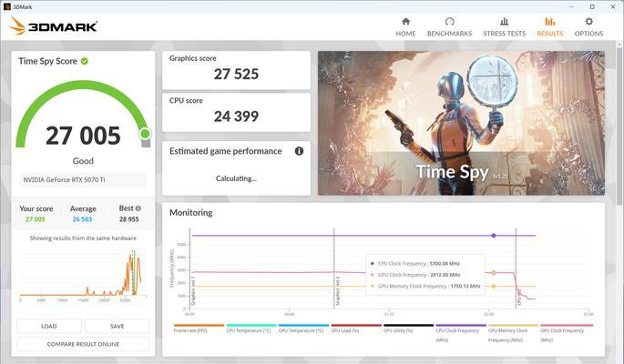Click GPU Memory Clock Frequency tooltip entry

[425, 286]
